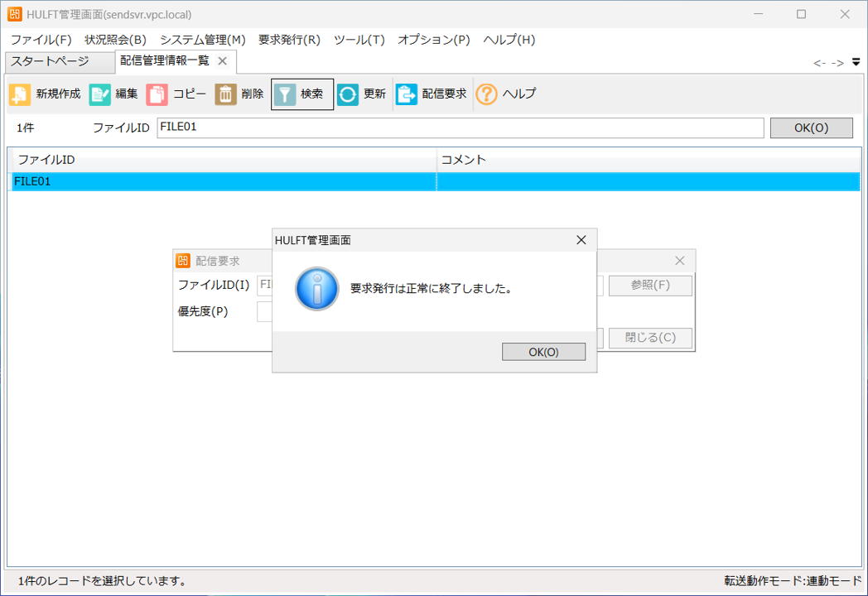Select the FILE01 row in the list

point(224,181)
